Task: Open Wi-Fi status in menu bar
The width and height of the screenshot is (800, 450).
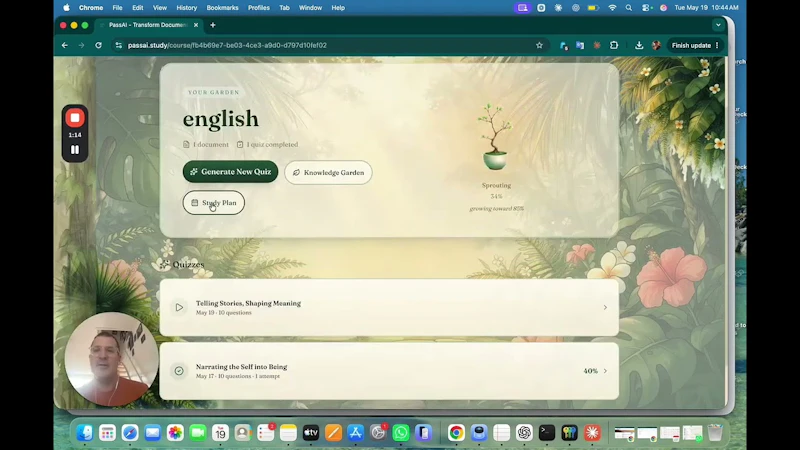Action: pos(612,8)
